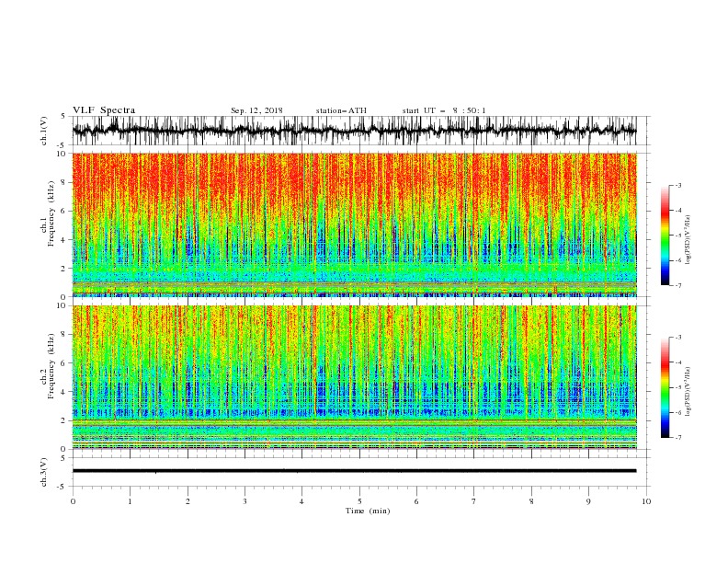Click the "ch.1(V)" waveform axis label
The image size is (728, 563).
[x=44, y=131]
